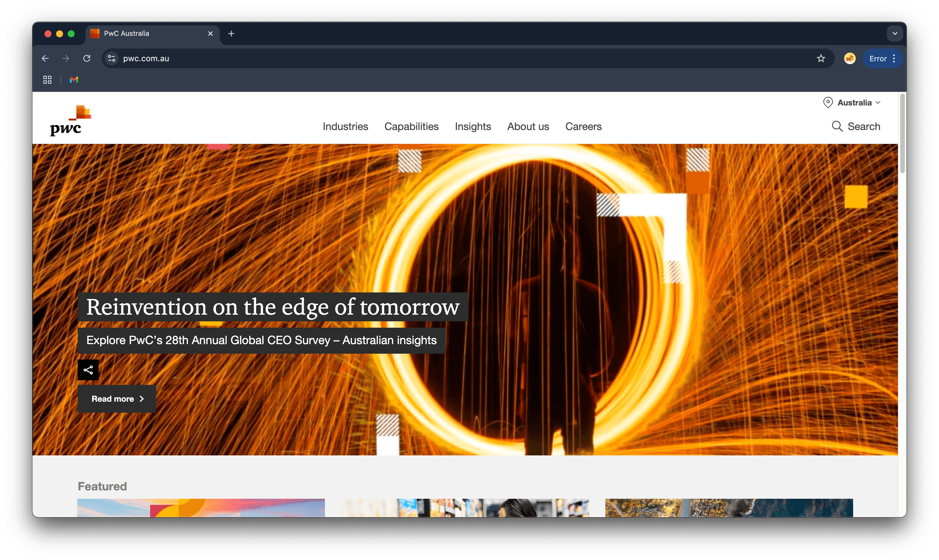Close the PwC Australia tab
939x560 pixels.
pyautogui.click(x=211, y=34)
